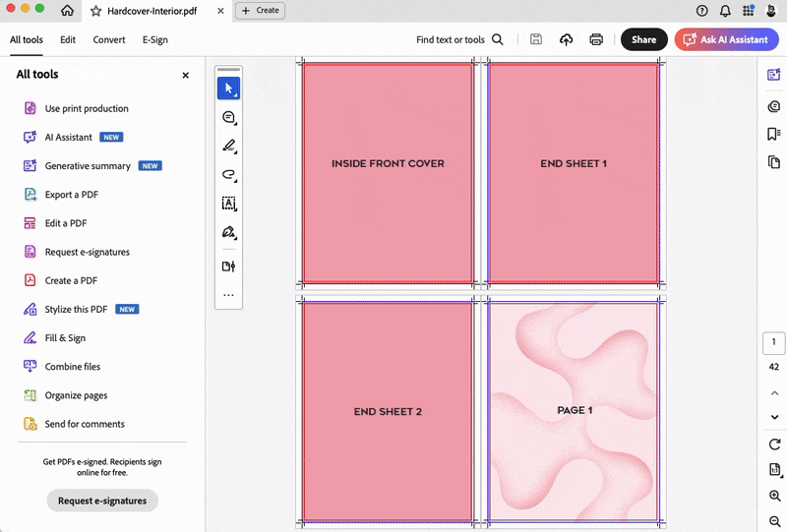Viewport: 787px width, 532px height.
Task: Open the page display options icon
Action: [774, 470]
